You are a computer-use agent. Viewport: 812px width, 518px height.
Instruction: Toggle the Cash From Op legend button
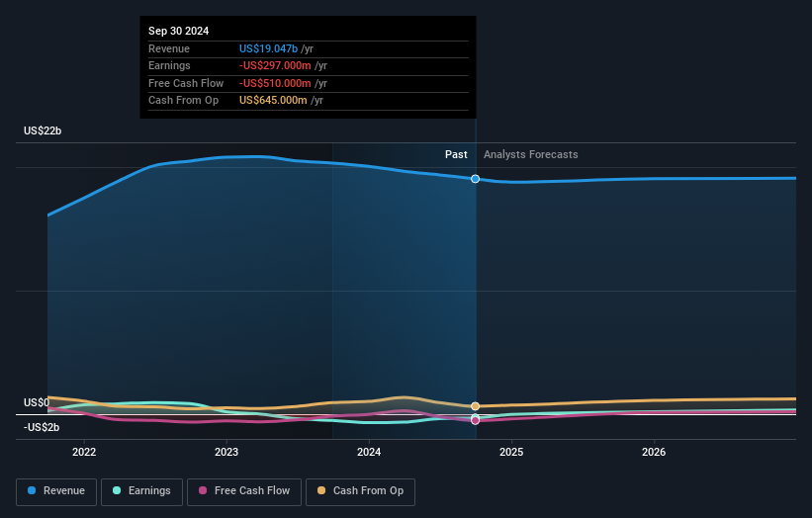coord(360,491)
